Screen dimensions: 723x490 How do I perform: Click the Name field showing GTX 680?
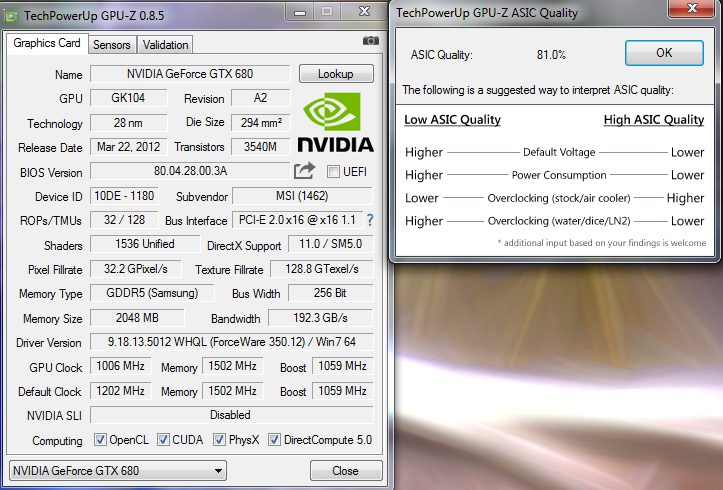(190, 74)
